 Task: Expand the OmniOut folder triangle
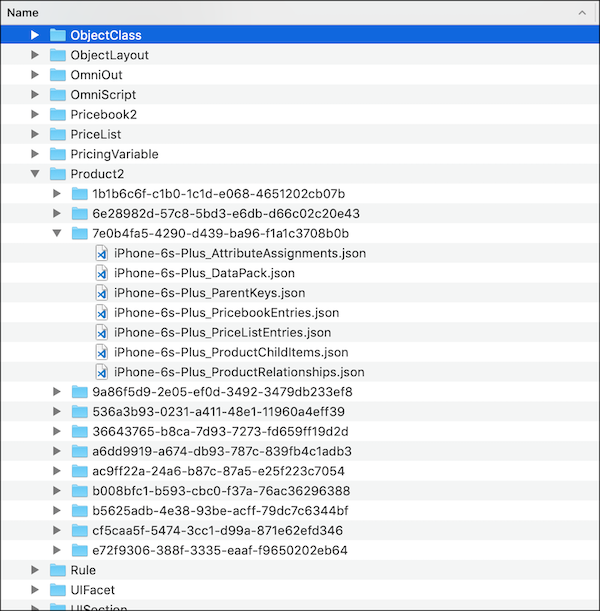(35, 74)
